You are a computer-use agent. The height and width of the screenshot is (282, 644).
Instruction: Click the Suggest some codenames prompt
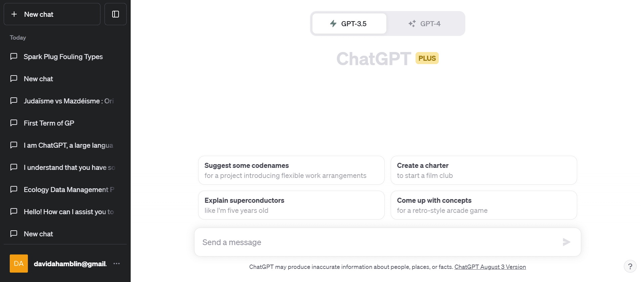click(291, 170)
